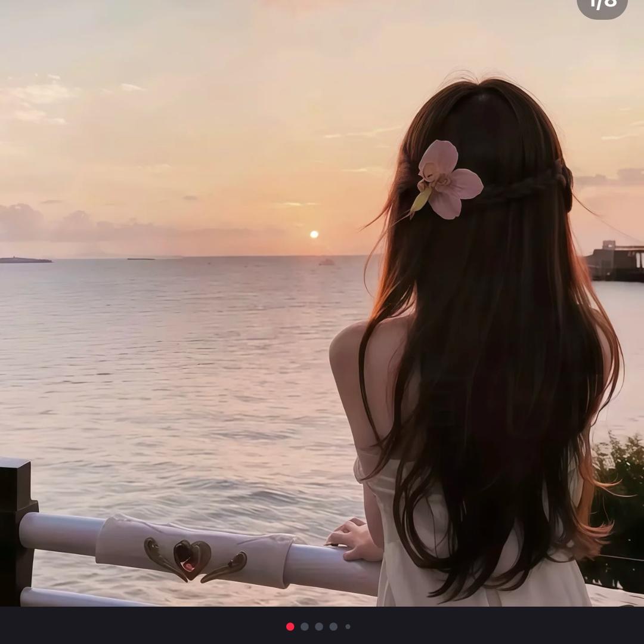The width and height of the screenshot is (644, 644).
Task: Tap the distant island on left horizon
Action: tap(25, 260)
